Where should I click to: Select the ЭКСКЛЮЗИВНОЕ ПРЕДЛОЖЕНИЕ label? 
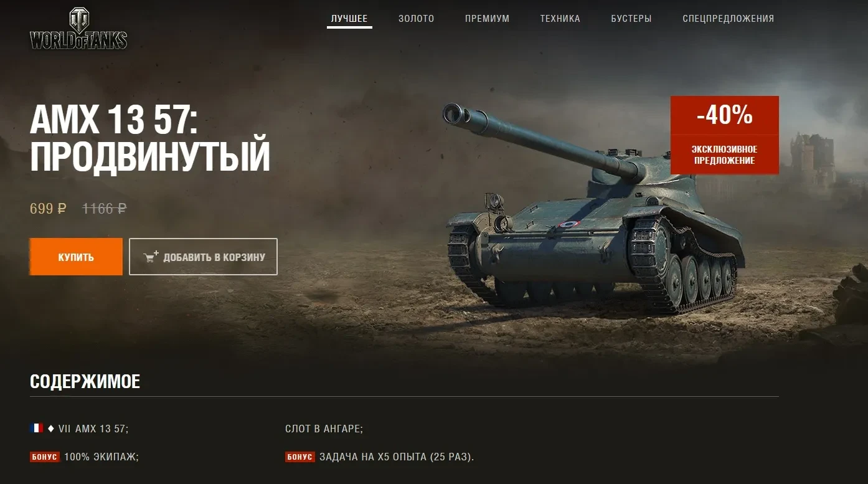pyautogui.click(x=724, y=154)
